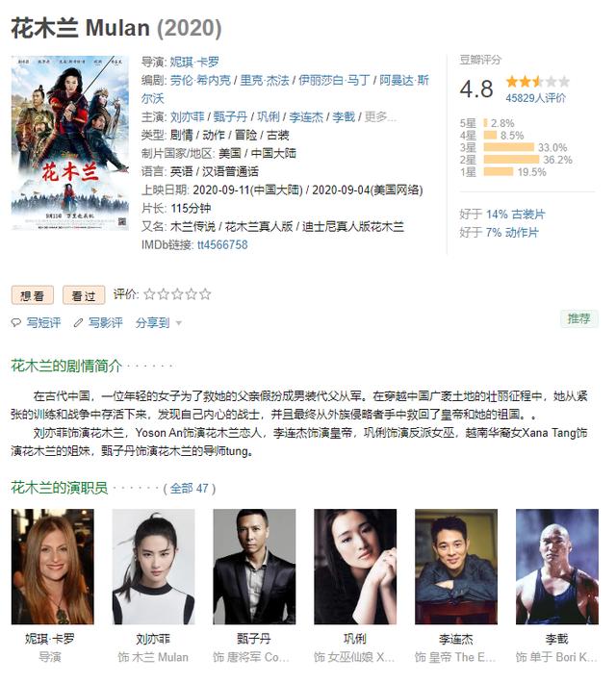Click the 写短评 speech bubble icon

(16, 323)
